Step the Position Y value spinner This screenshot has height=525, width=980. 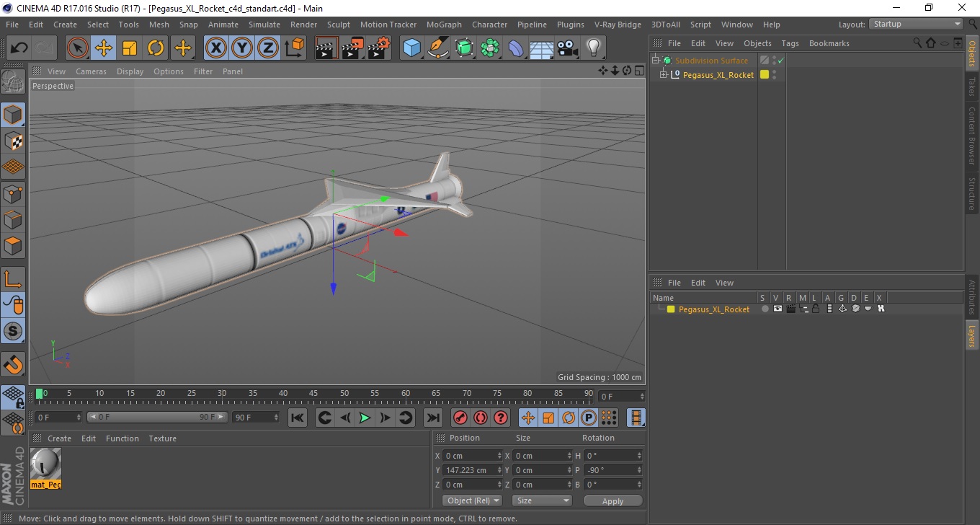click(x=500, y=470)
